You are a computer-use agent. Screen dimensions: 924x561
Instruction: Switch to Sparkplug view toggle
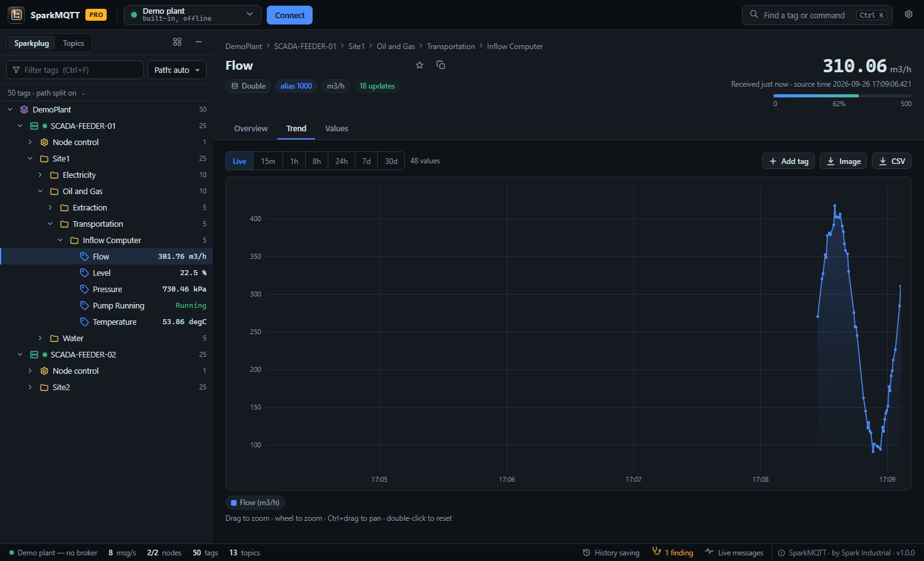point(31,43)
